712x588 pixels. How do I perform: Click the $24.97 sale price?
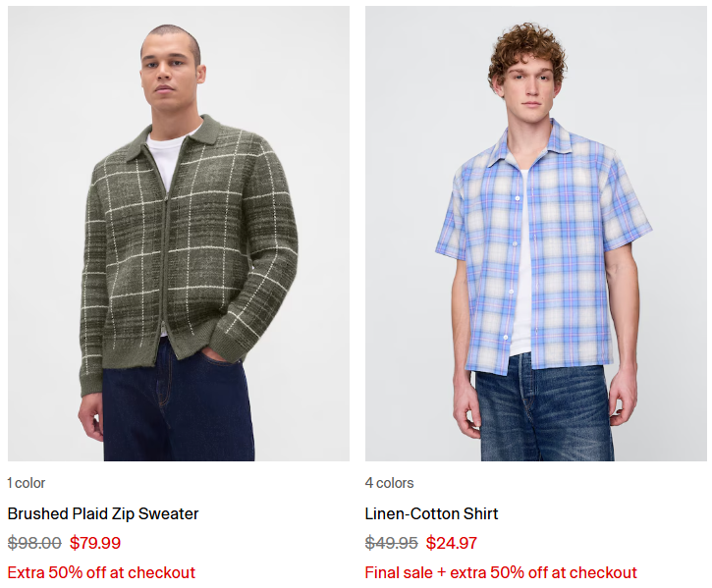(x=452, y=543)
